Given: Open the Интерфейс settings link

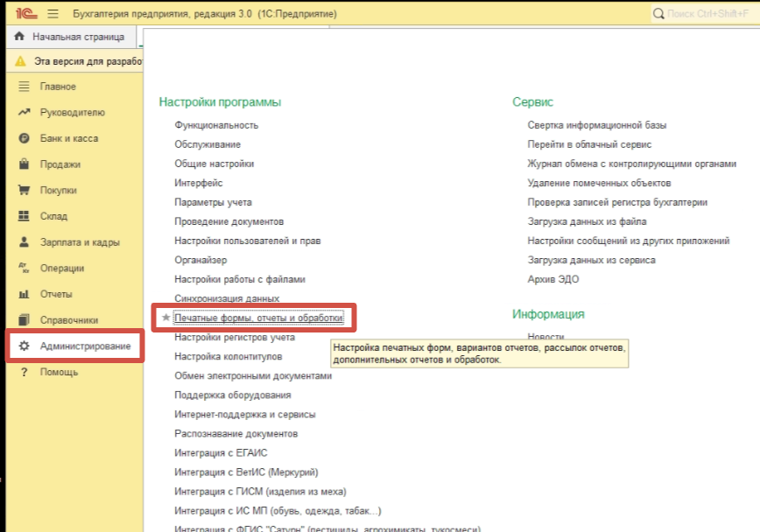Looking at the screenshot, I should coord(198,183).
